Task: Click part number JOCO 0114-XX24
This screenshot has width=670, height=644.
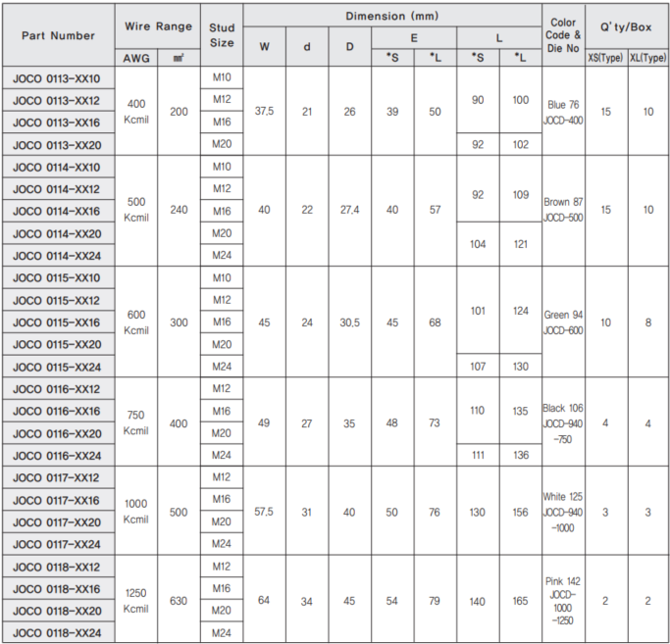Action: (x=59, y=256)
